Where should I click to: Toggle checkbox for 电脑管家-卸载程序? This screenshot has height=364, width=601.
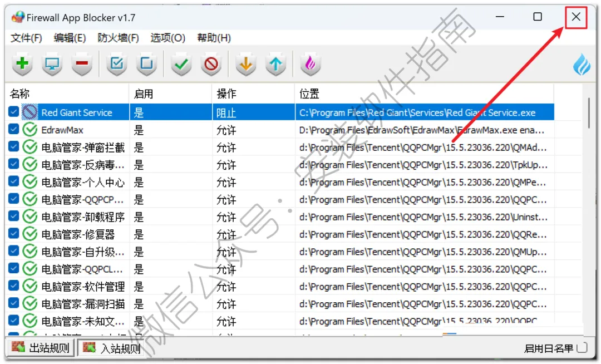(13, 216)
